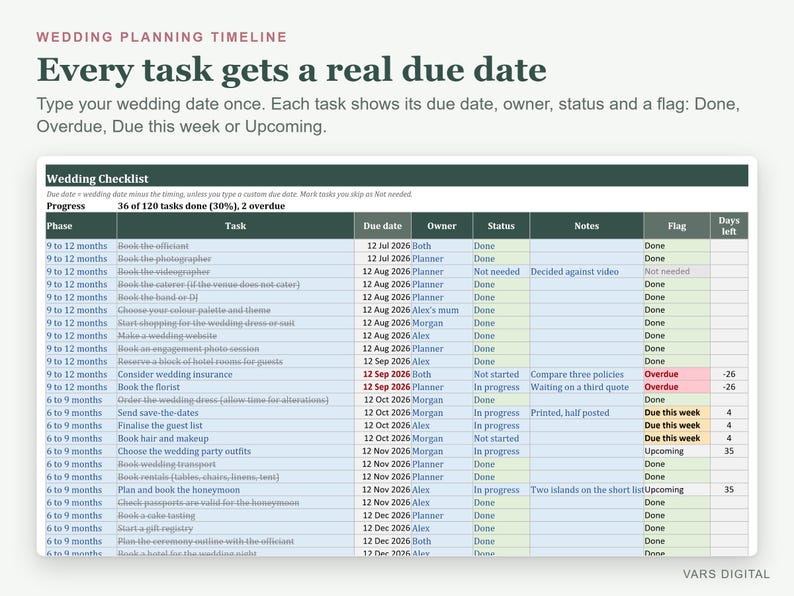Click the Overdue flag for the florist
The image size is (794, 596).
[x=677, y=387]
